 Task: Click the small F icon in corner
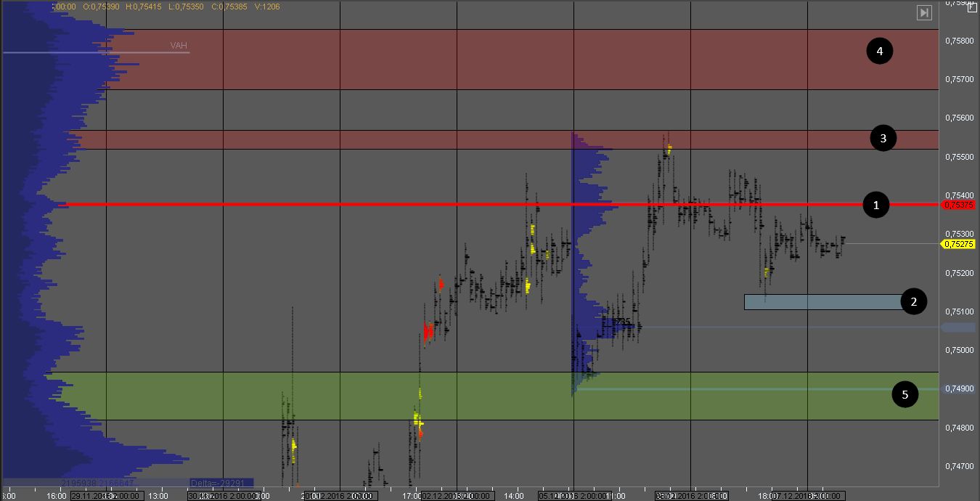(973, 7)
